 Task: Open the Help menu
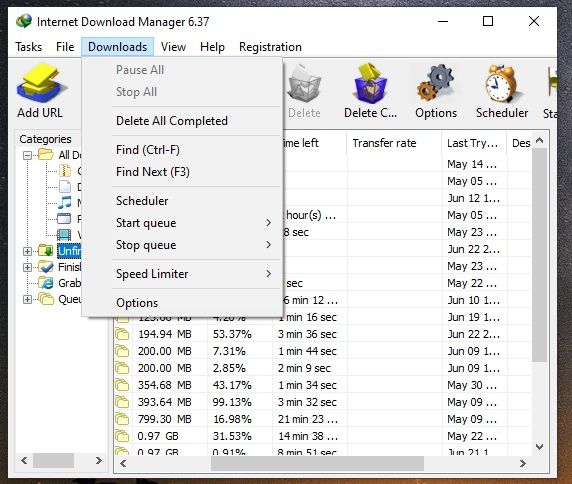[212, 47]
